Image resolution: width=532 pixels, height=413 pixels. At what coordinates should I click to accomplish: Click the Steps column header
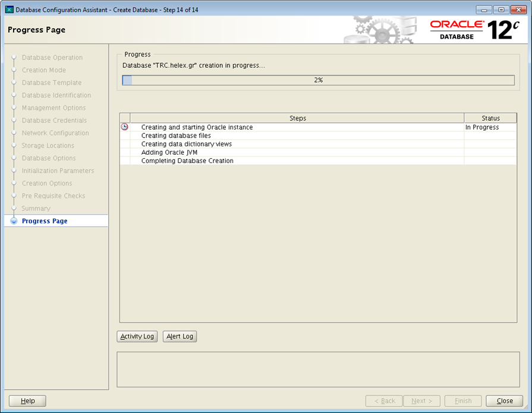click(298, 118)
